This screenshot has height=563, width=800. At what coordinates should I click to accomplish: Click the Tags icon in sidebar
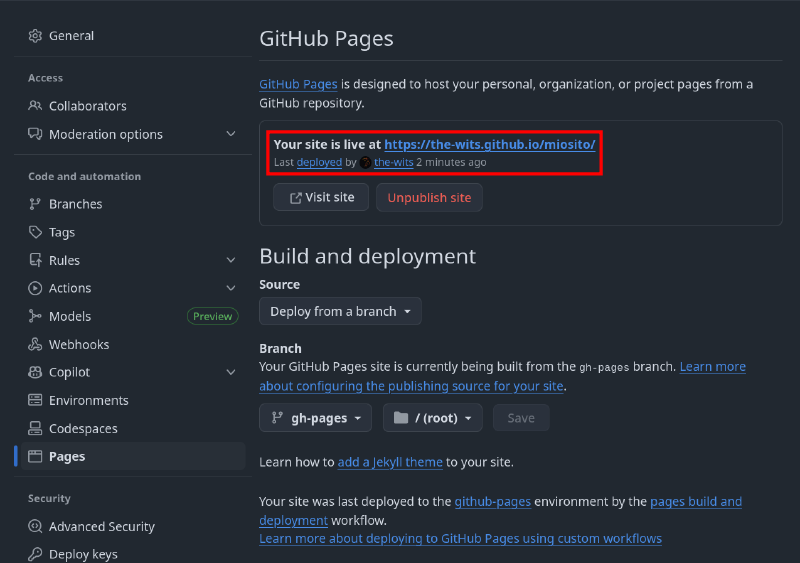coord(35,232)
